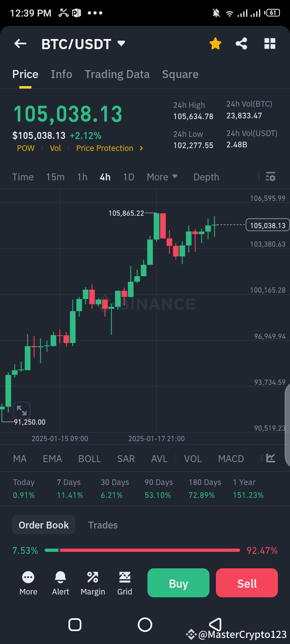Open the fullscreen chart icon

22,410
